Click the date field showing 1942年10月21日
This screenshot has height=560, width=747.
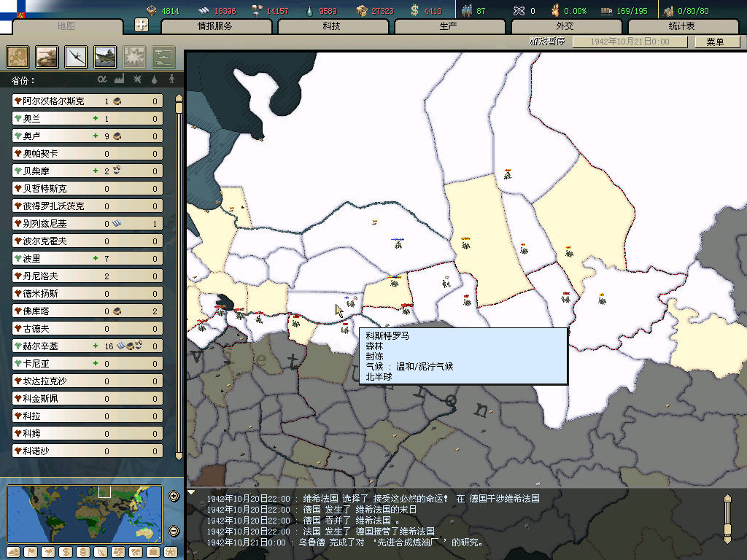click(x=630, y=42)
